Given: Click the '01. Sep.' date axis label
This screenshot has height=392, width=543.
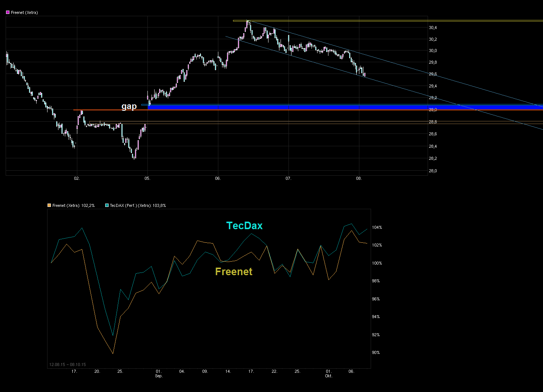Looking at the screenshot, I should (x=159, y=374).
